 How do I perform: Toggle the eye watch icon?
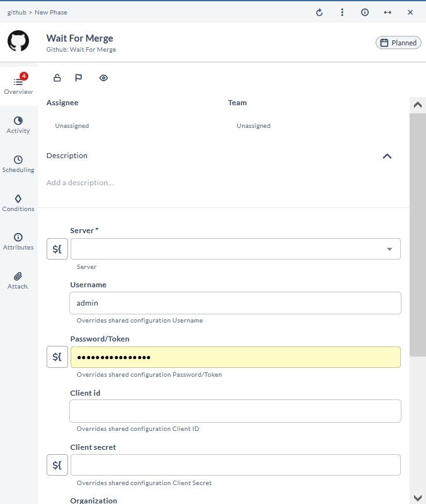tap(104, 78)
